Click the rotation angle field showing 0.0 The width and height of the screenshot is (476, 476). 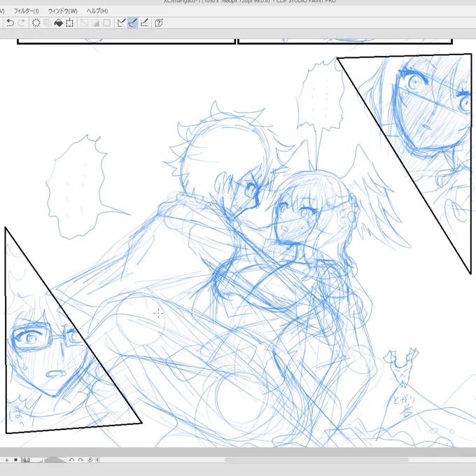tap(31, 460)
